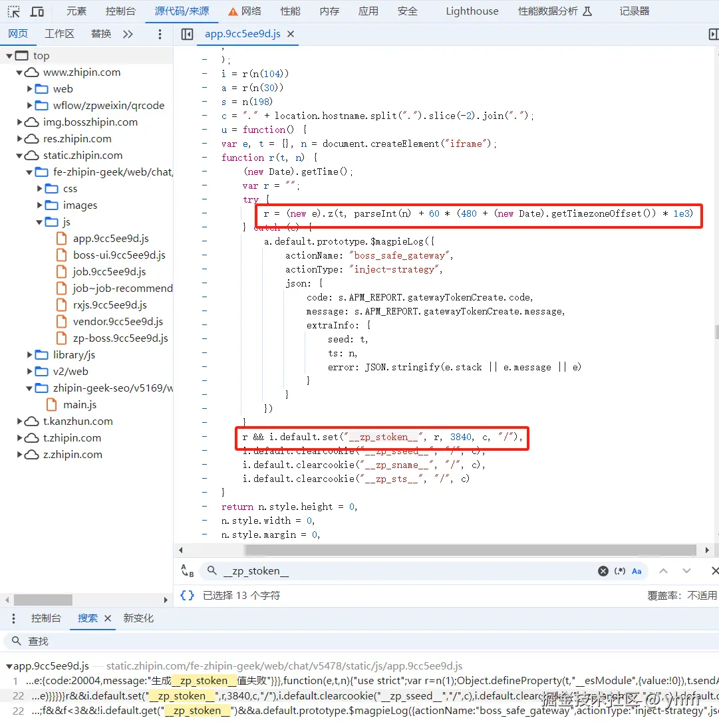Select the Workspace (工作区) sidebar tab
The width and height of the screenshot is (719, 728).
pyautogui.click(x=59, y=34)
